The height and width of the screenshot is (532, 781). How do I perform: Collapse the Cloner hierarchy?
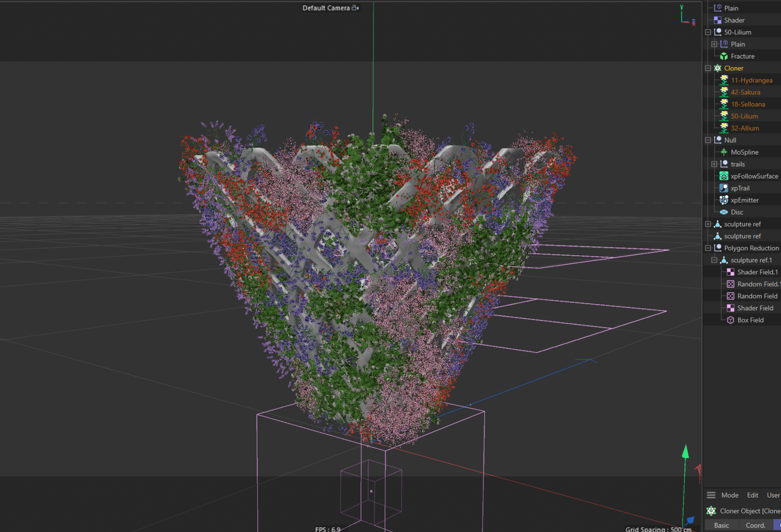click(708, 68)
